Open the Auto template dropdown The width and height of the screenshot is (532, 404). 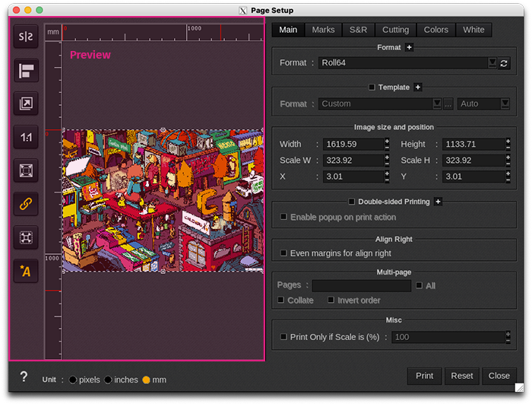click(505, 103)
